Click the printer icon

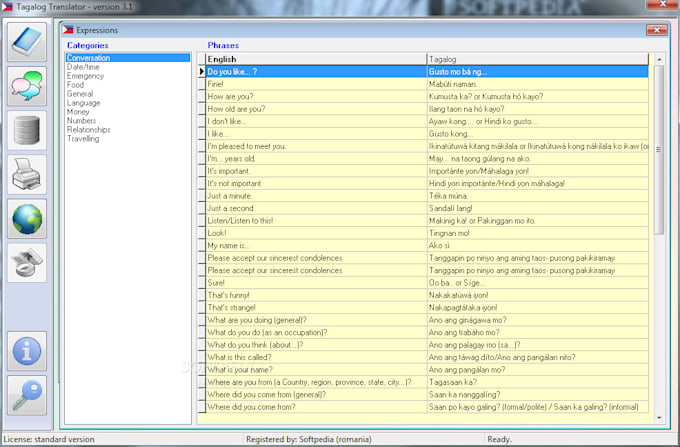coord(27,175)
